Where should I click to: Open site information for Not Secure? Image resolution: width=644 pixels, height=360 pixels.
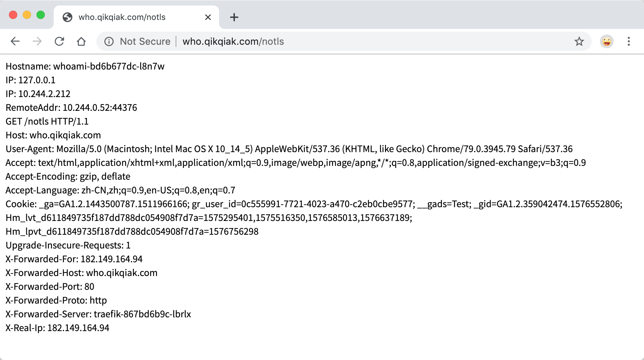click(x=109, y=41)
